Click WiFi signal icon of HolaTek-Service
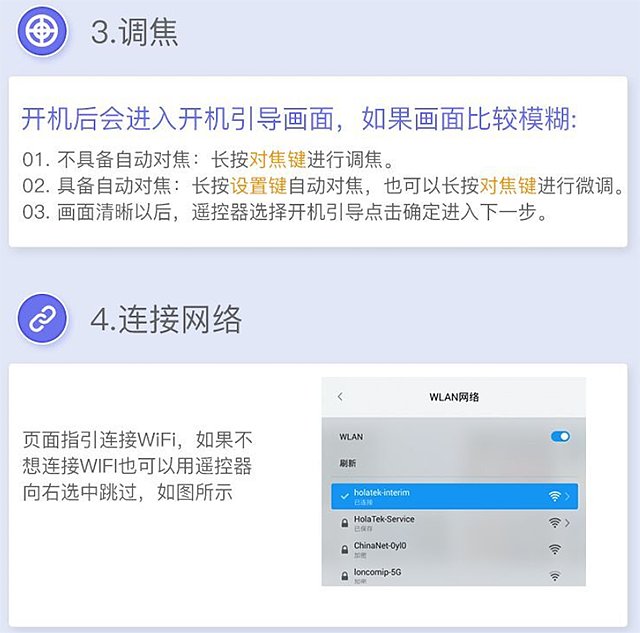This screenshot has width=640, height=633. pyautogui.click(x=554, y=523)
